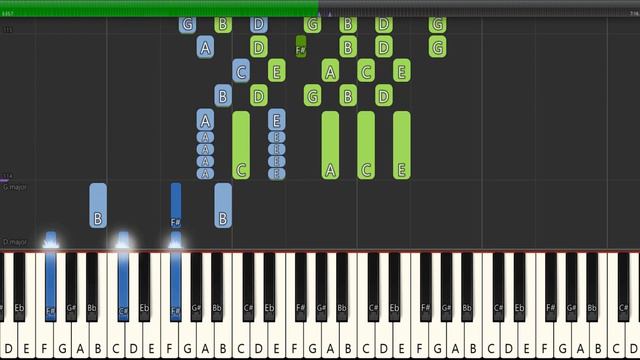Select the long green E falling note
The width and height of the screenshot is (640, 360).
click(402, 145)
